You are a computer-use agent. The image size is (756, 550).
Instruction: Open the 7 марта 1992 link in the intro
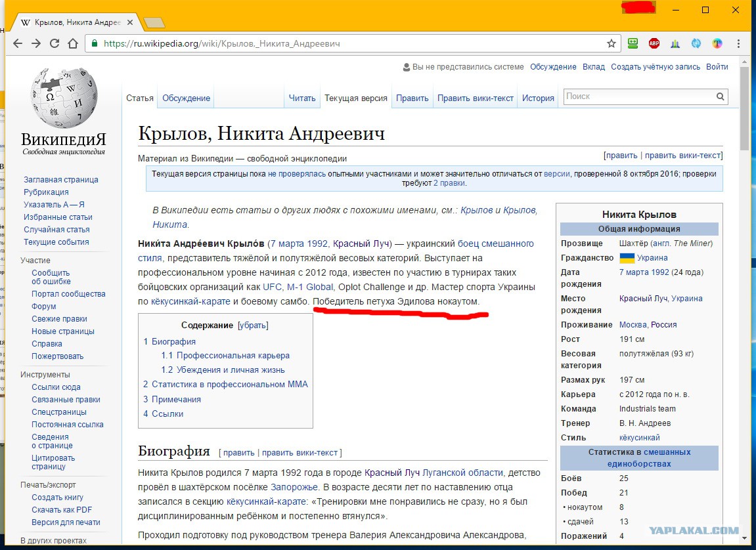point(300,243)
